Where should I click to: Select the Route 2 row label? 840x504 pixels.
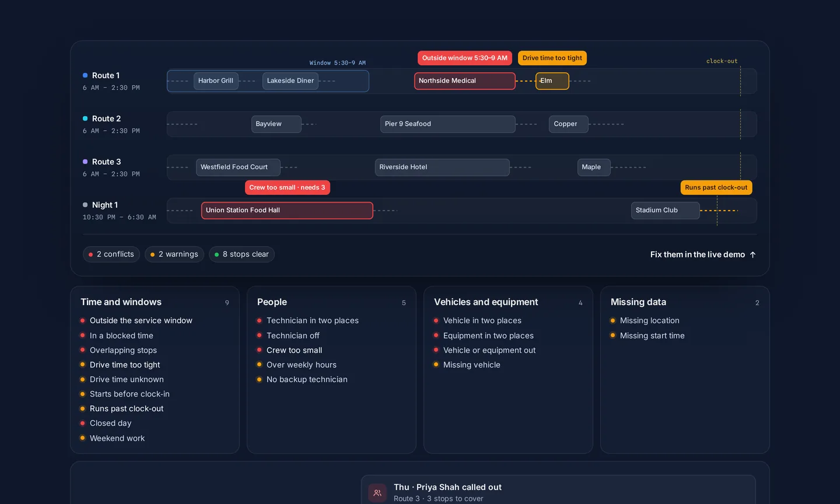(106, 119)
